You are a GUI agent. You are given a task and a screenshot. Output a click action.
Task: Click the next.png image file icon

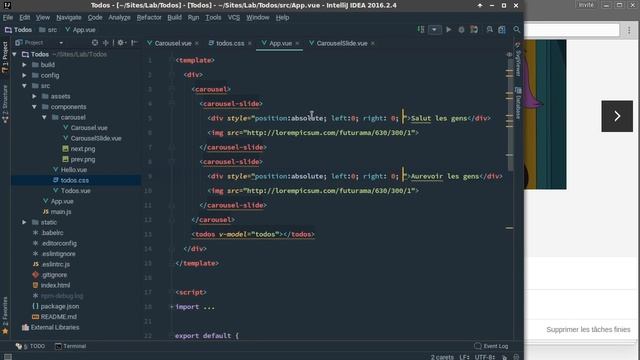[65, 149]
